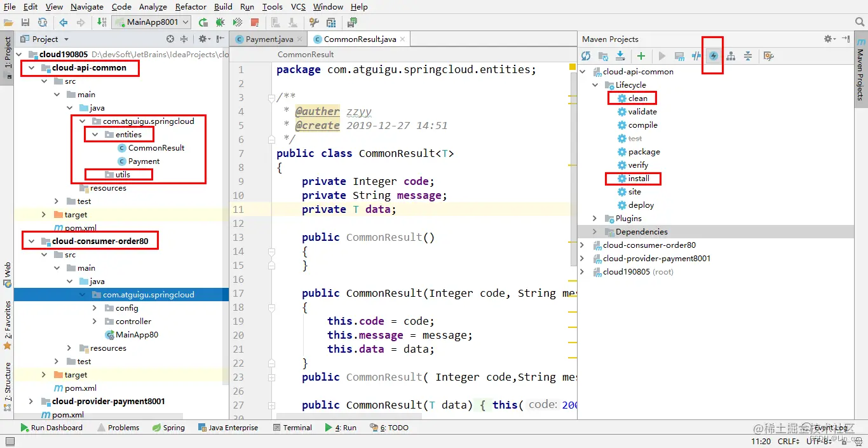This screenshot has height=448, width=868.
Task: Open the Settings wrench toolbar icon
Action: click(x=314, y=22)
